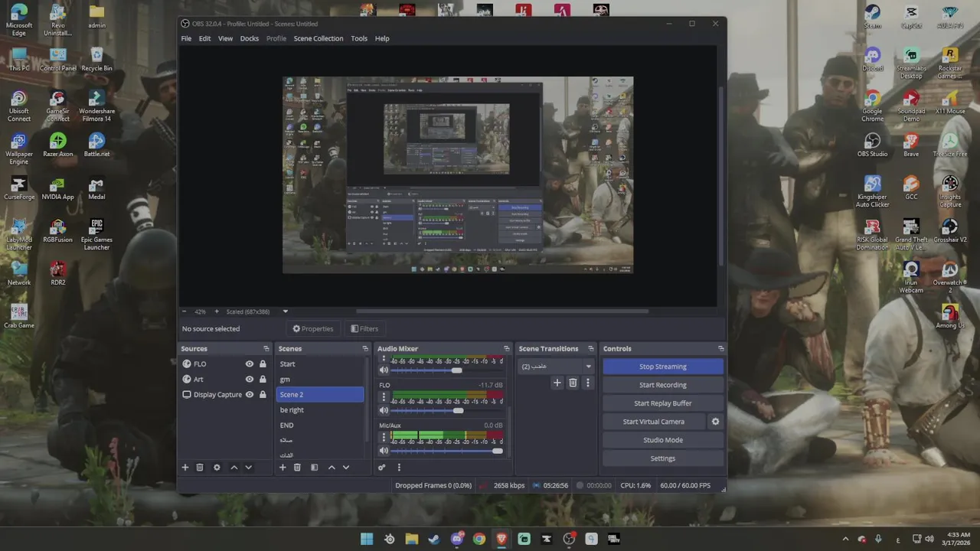Pop out the Controls dock

(720, 349)
